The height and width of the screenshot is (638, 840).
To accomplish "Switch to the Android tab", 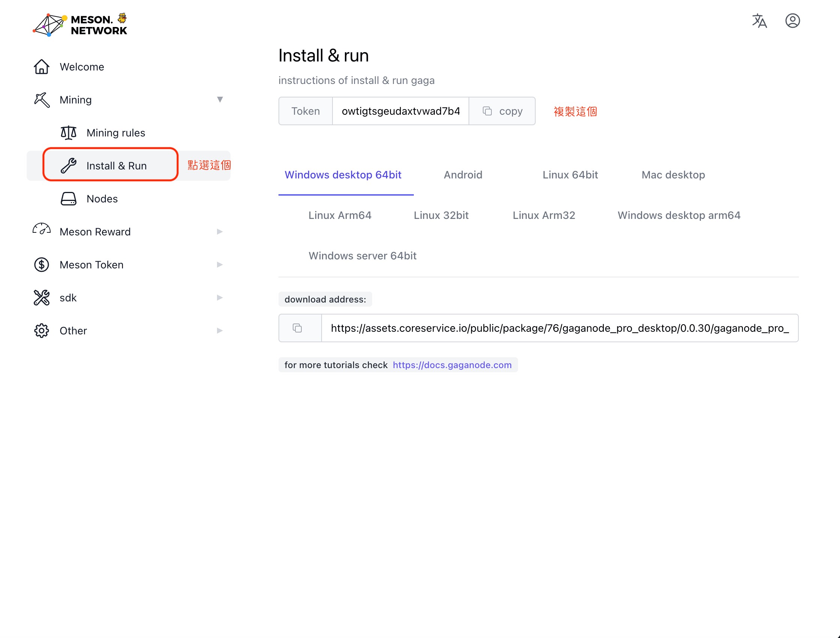I will tap(463, 175).
